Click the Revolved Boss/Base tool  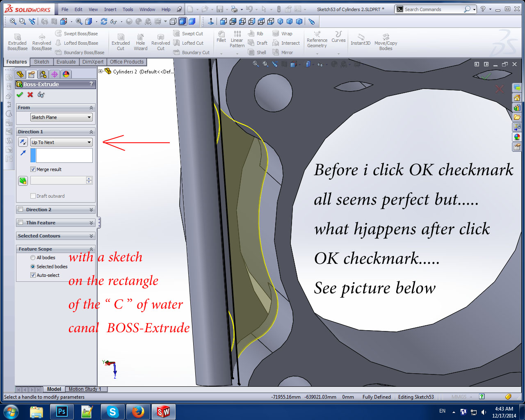pos(41,43)
